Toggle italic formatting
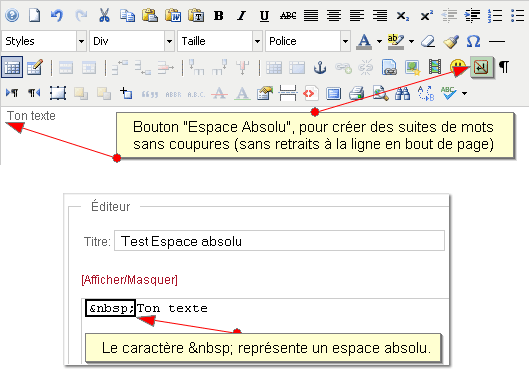 point(241,16)
